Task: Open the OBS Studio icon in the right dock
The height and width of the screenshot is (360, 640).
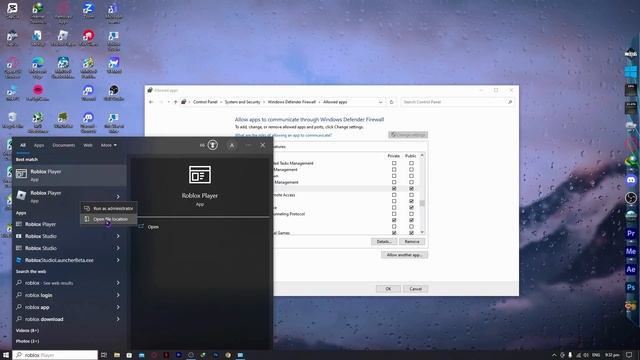Action: (x=631, y=198)
